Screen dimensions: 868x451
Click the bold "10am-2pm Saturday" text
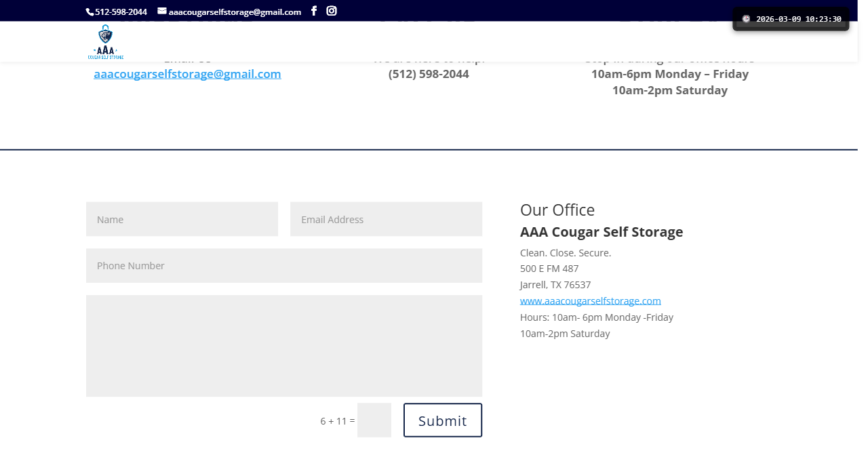pyautogui.click(x=670, y=90)
